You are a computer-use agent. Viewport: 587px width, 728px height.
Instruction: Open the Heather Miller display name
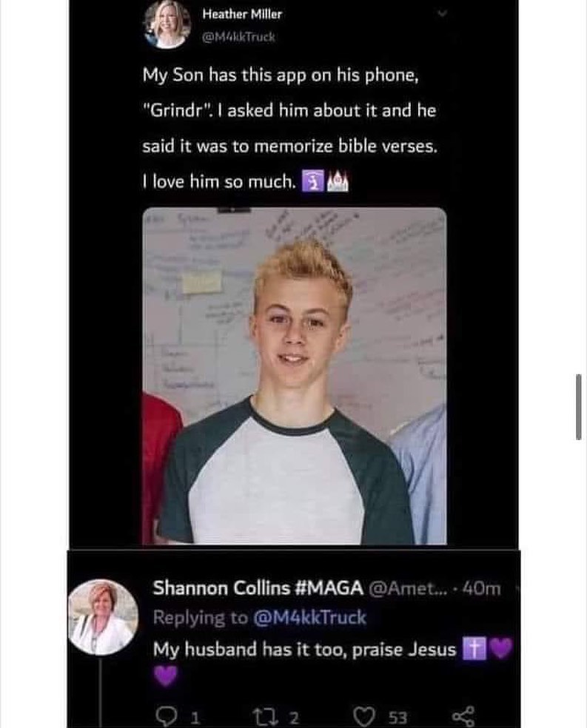242,14
